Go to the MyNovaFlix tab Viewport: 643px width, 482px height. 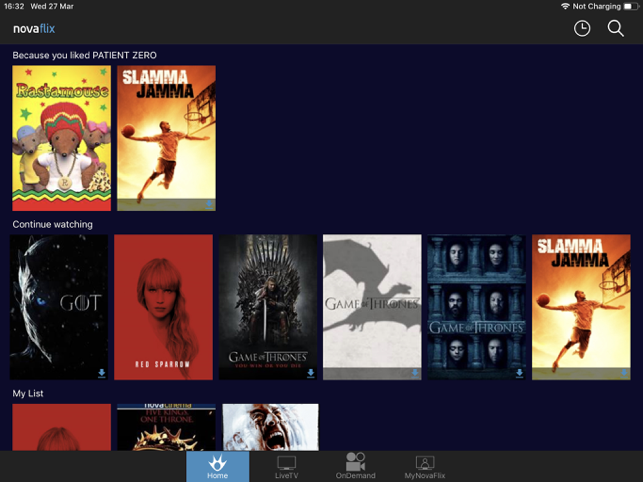pos(424,466)
